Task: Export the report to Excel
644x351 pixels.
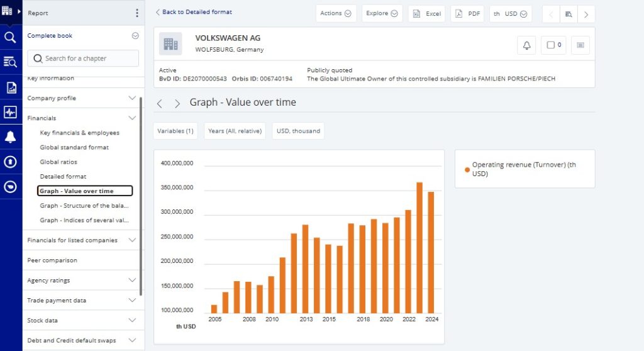Action: 427,14
